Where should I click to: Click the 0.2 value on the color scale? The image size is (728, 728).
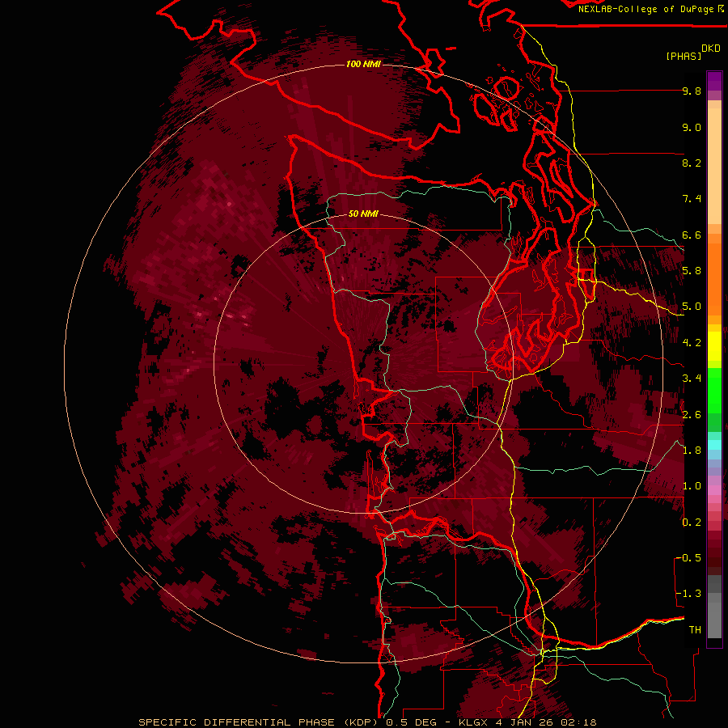692,523
